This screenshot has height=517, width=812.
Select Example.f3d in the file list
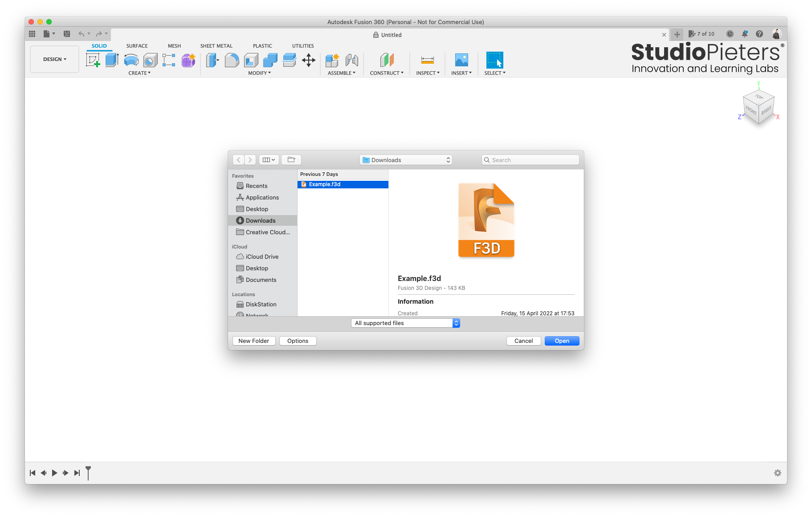343,184
